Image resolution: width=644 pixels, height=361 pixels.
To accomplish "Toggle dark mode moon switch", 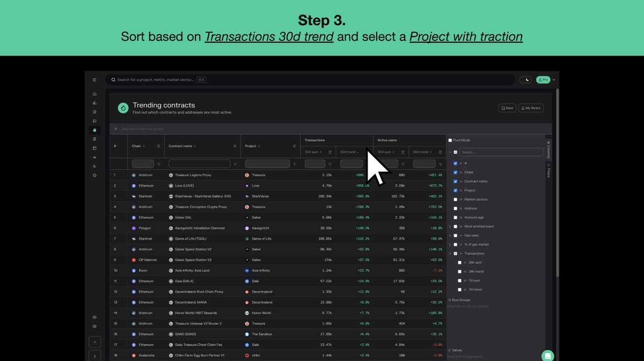I will tap(525, 80).
